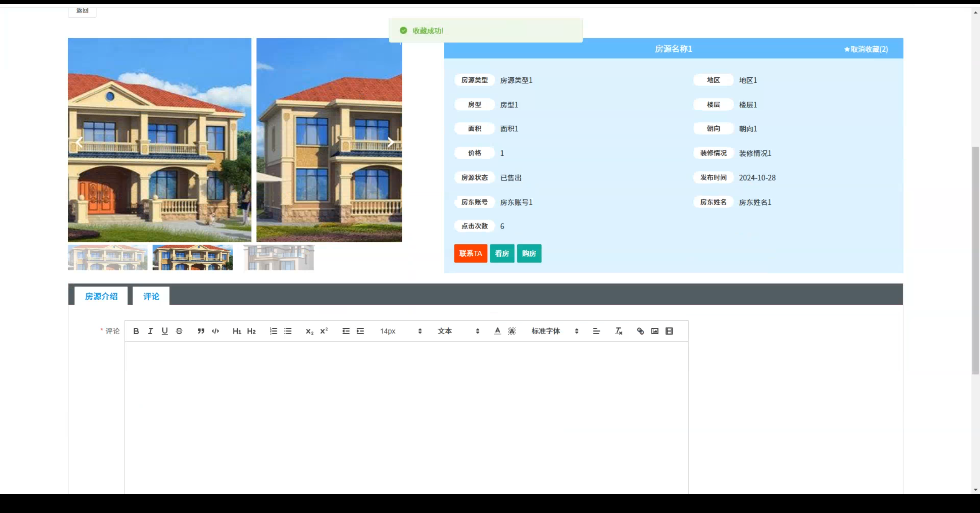980x513 pixels.
Task: Apply italic formatting in the editor
Action: click(x=150, y=331)
